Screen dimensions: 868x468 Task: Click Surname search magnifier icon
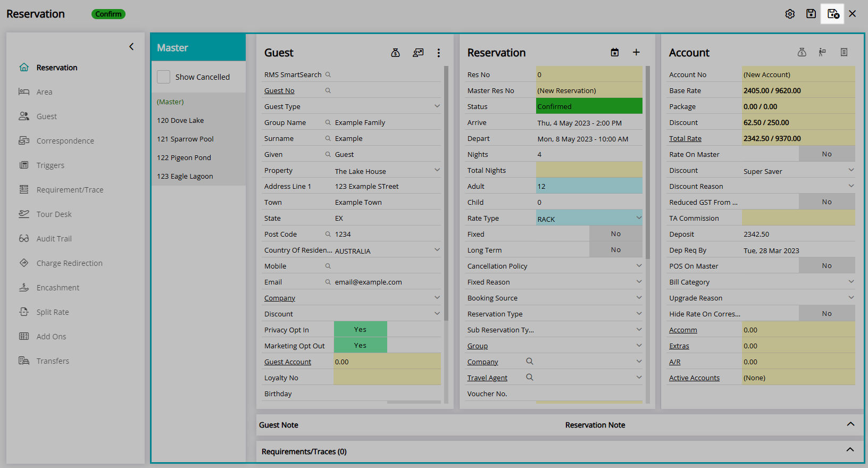pos(328,138)
